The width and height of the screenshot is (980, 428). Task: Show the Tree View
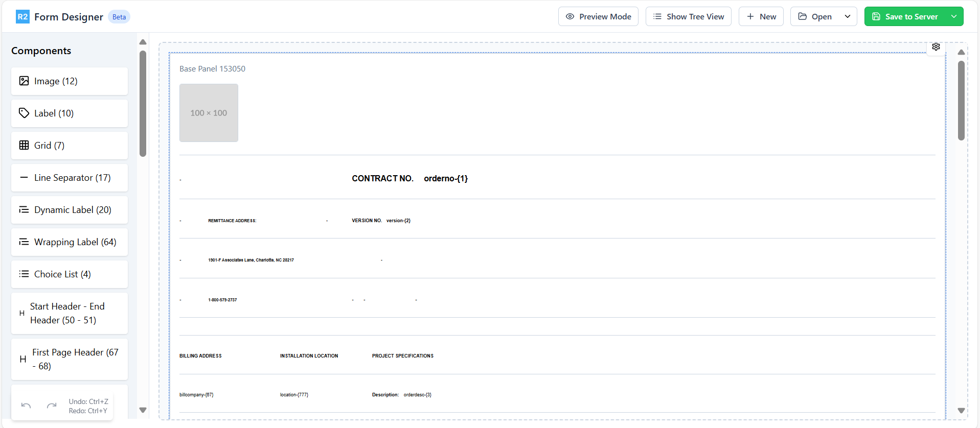coord(688,17)
